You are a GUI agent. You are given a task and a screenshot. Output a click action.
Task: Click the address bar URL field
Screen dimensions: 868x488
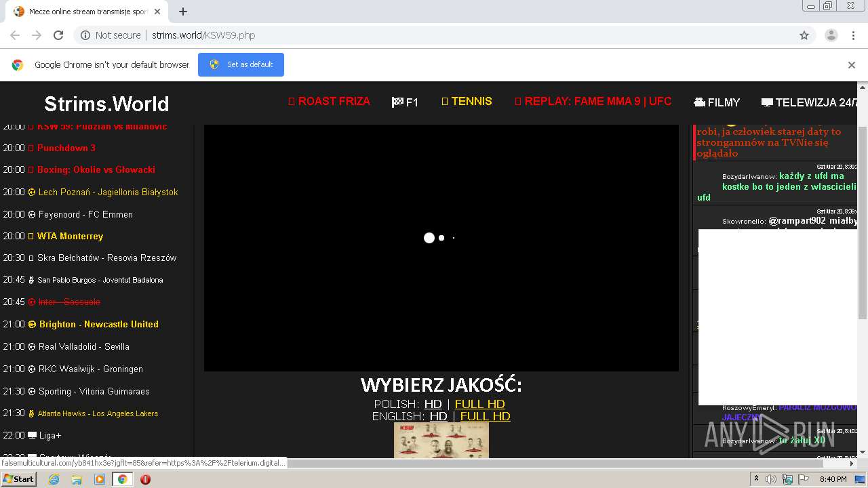point(434,35)
